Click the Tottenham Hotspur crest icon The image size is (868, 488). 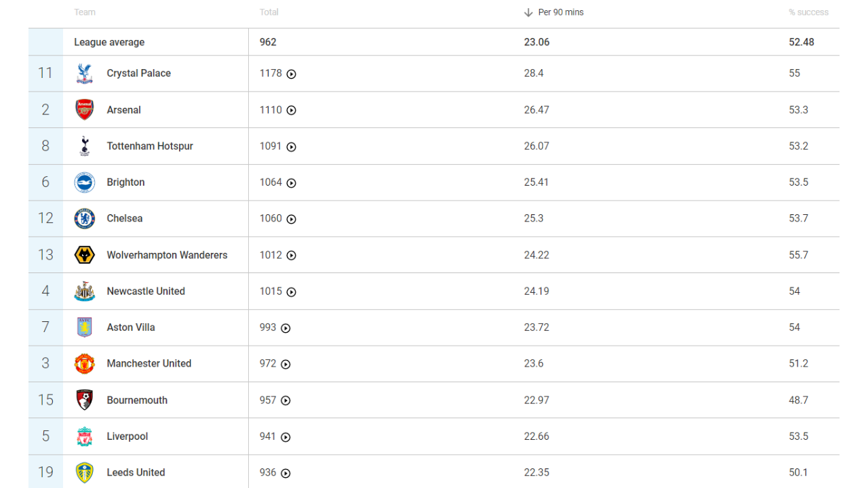[x=85, y=146]
